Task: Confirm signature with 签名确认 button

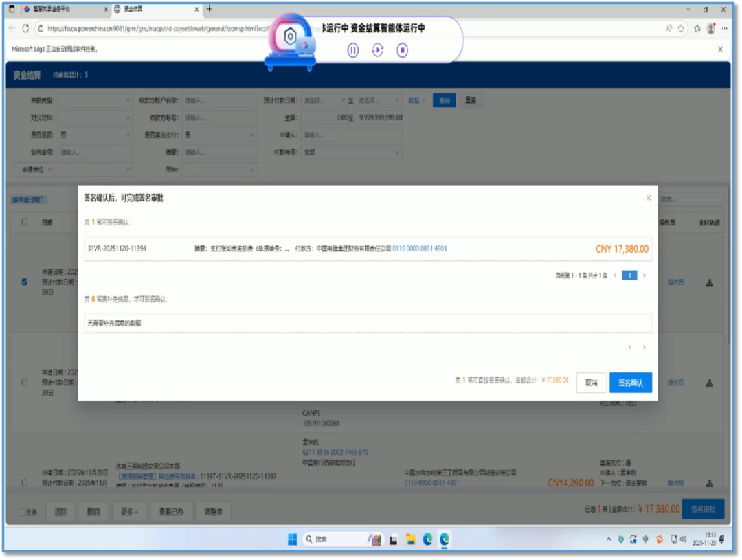Action: coord(630,383)
